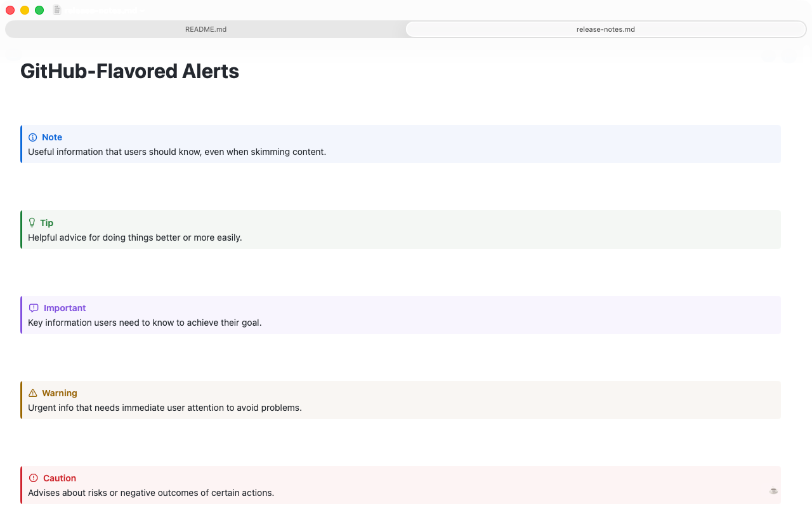Viewport: 812px width, 508px height.
Task: Click the Note alert info icon
Action: (33, 137)
